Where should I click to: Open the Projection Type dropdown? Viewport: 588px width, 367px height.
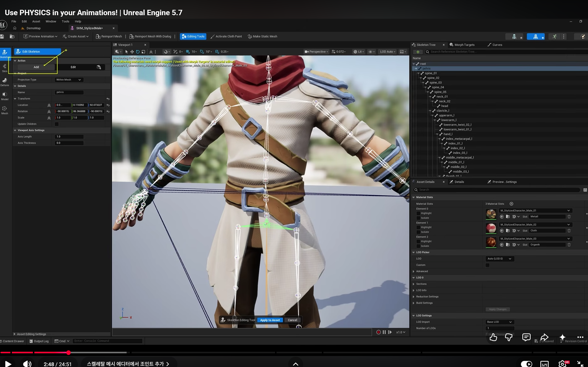[69, 80]
